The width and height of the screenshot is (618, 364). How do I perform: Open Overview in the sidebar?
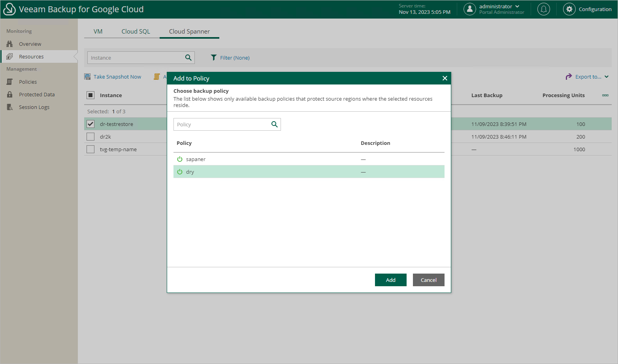coord(39,44)
